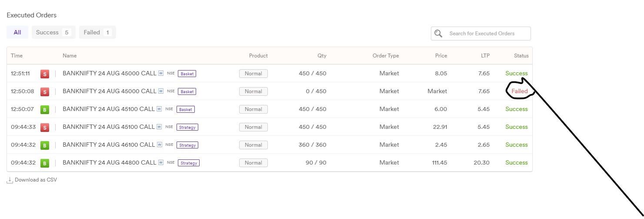The height and width of the screenshot is (219, 644).
Task: Switch to the Success orders tab
Action: 53,32
